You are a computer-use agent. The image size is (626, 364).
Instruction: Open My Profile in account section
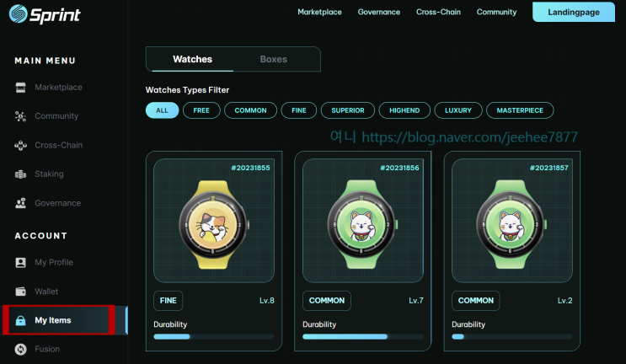[x=54, y=262]
